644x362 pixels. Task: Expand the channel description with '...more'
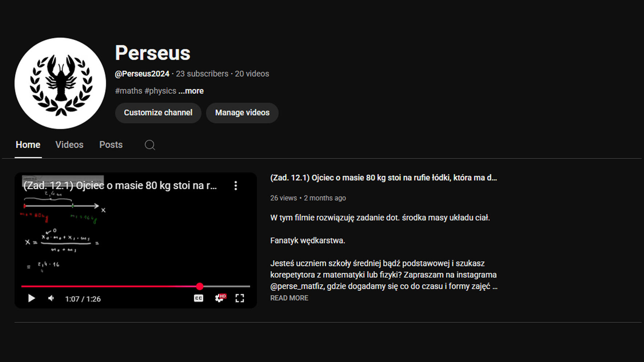pyautogui.click(x=191, y=91)
